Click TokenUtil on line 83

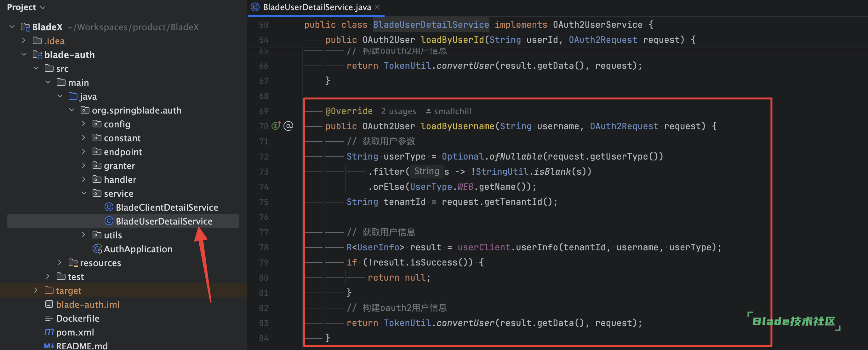pyautogui.click(x=407, y=323)
